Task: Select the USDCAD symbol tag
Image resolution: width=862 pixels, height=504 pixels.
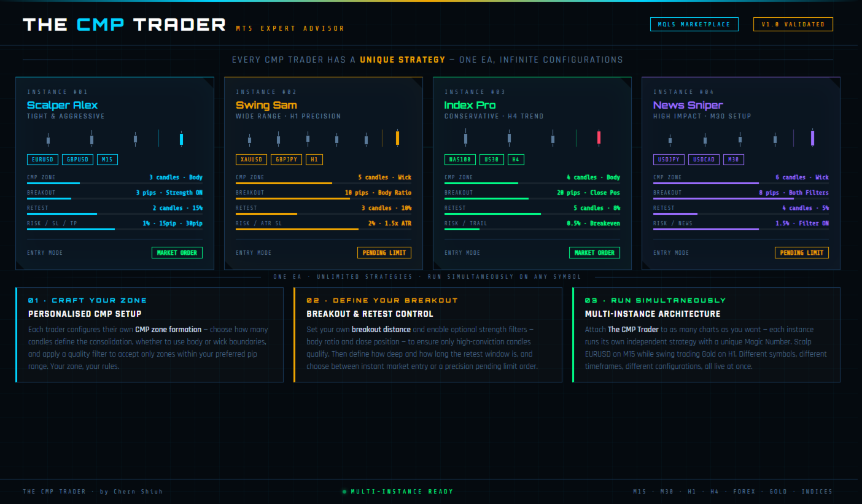Action: [x=704, y=160]
